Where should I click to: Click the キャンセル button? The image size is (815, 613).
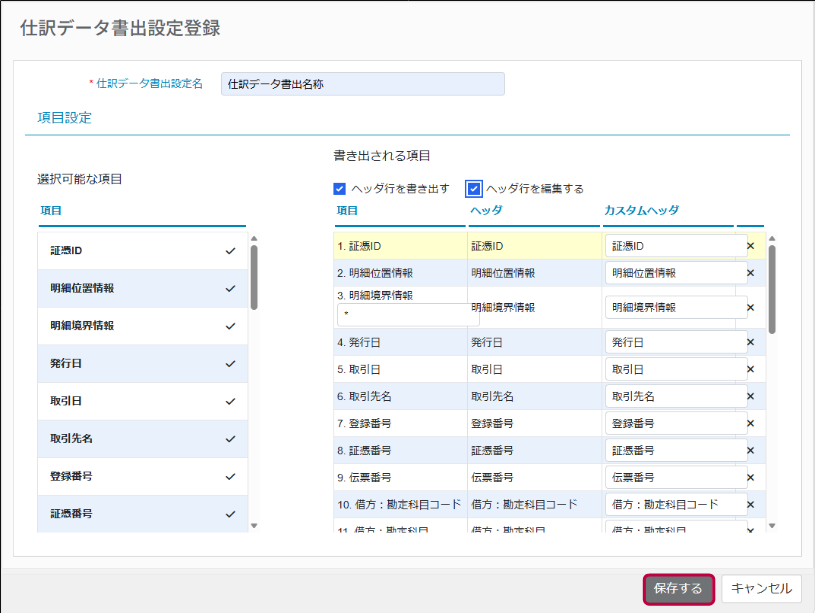761,589
